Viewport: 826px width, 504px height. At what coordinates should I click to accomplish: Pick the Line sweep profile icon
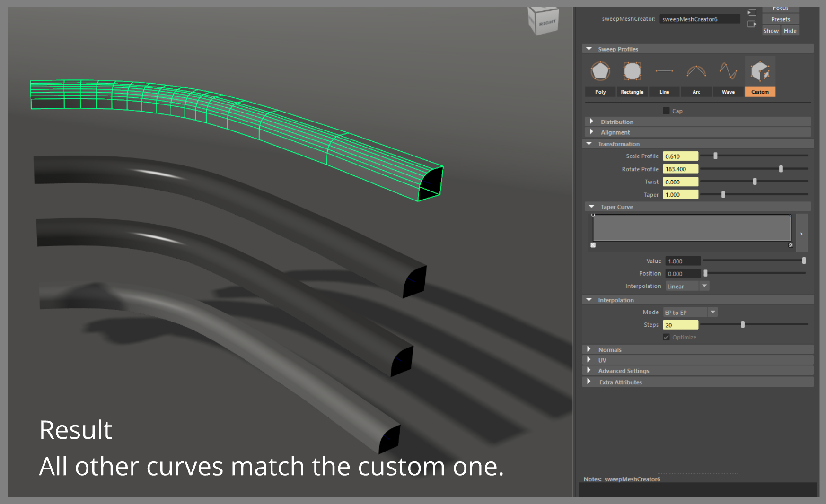coord(664,72)
